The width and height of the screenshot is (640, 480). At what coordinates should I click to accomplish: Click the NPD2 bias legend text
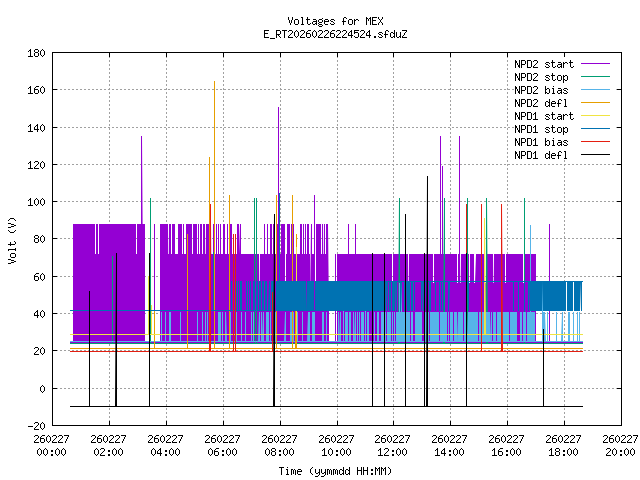(542, 90)
